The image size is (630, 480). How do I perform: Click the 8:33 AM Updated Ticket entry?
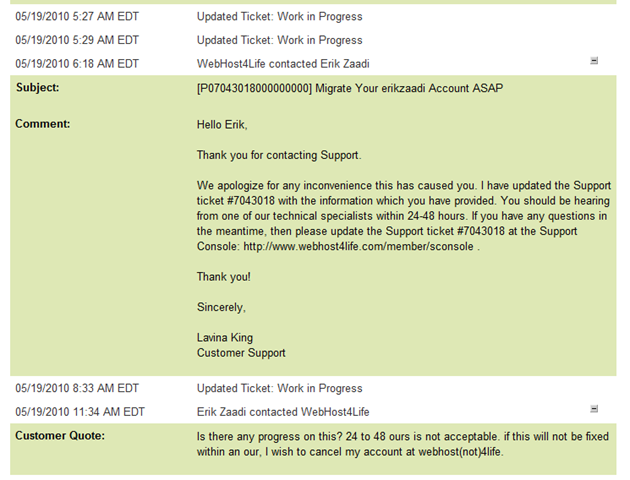point(280,388)
